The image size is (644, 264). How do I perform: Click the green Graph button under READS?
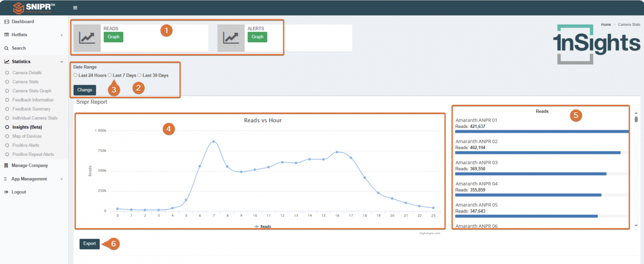(114, 37)
